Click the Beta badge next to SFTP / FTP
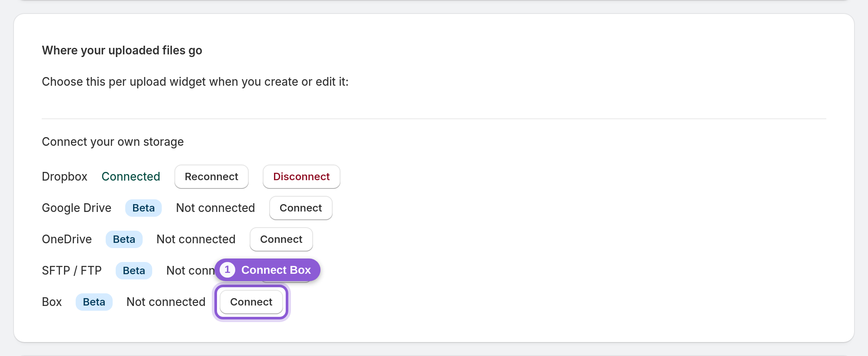The width and height of the screenshot is (868, 356). pyautogui.click(x=134, y=271)
